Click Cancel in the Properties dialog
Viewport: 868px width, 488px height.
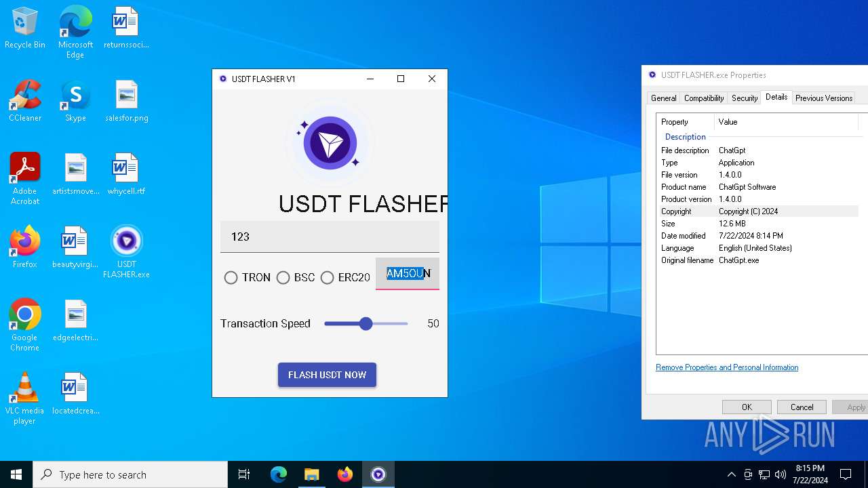tap(802, 407)
